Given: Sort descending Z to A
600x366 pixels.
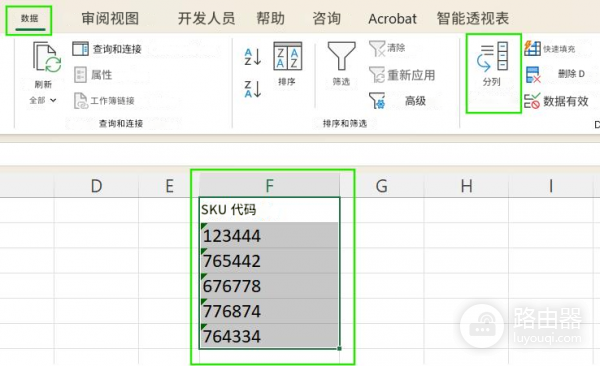Looking at the screenshot, I should pos(252,89).
